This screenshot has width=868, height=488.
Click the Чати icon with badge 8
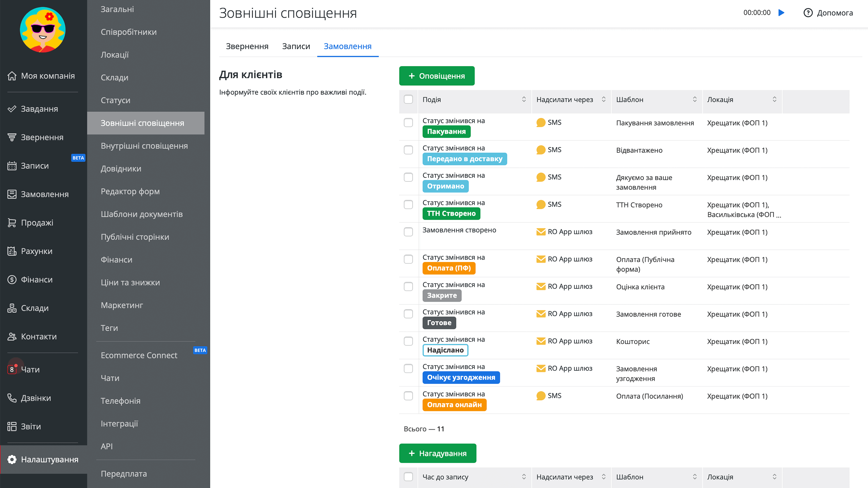[12, 369]
